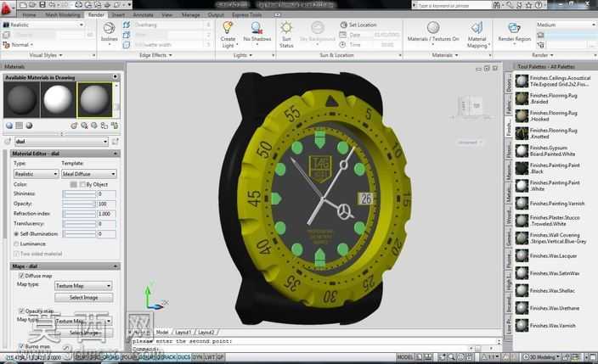The width and height of the screenshot is (598, 364).
Task: Click the Shininess slider
Action: tap(79, 194)
